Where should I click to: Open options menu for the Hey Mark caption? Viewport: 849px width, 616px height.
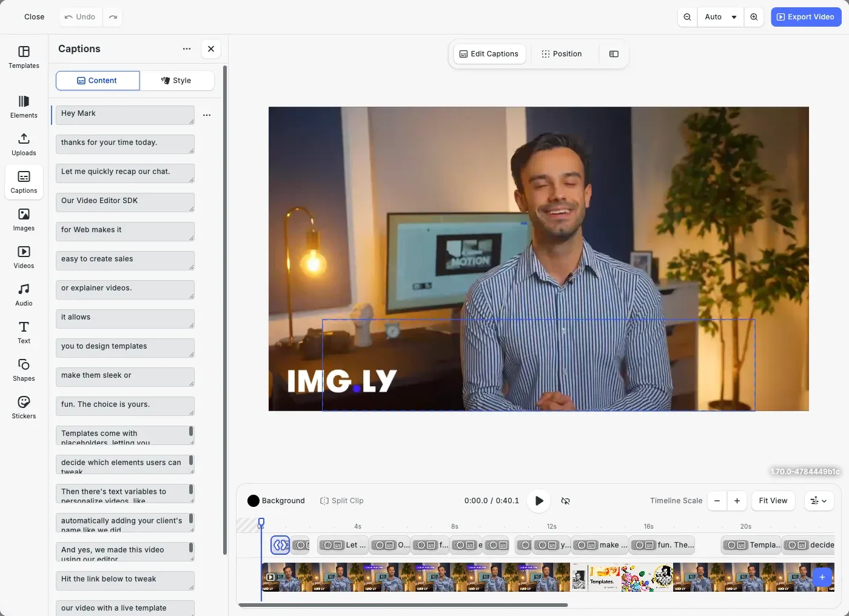pyautogui.click(x=206, y=115)
